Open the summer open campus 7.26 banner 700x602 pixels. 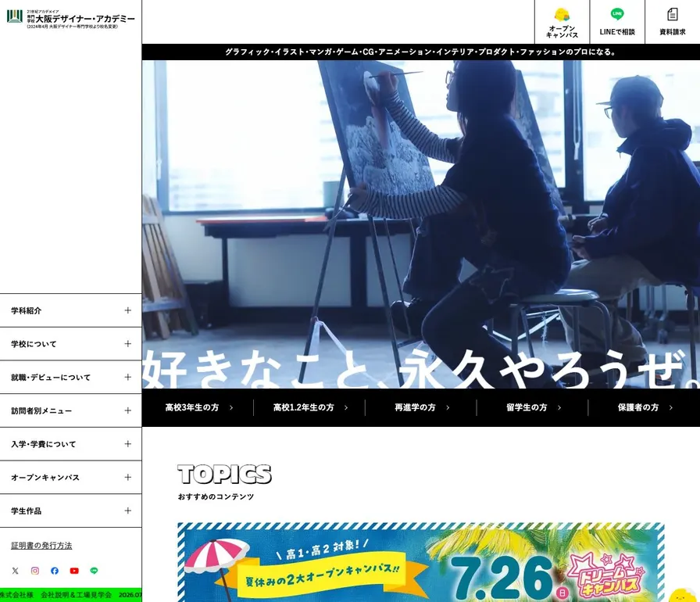click(x=421, y=562)
